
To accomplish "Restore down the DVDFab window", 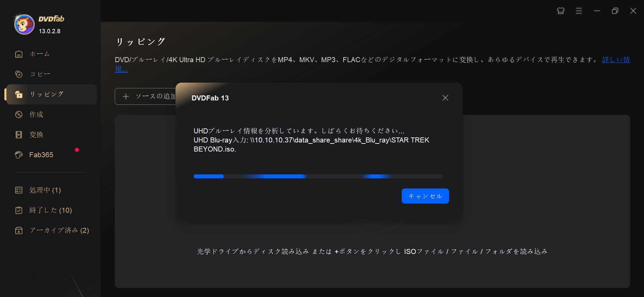I will (x=615, y=11).
